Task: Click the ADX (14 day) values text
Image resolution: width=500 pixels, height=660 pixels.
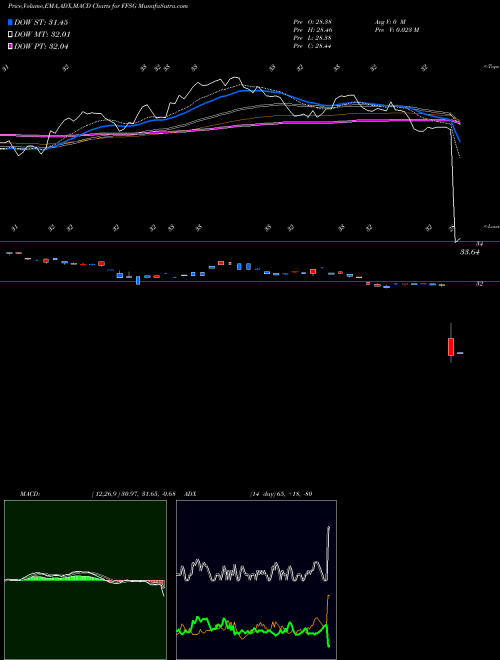Action: (x=281, y=494)
